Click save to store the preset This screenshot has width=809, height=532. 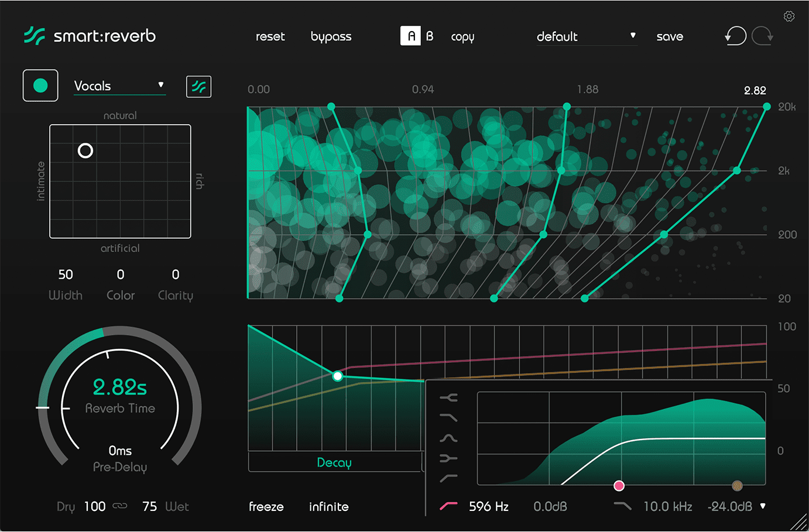coord(670,36)
